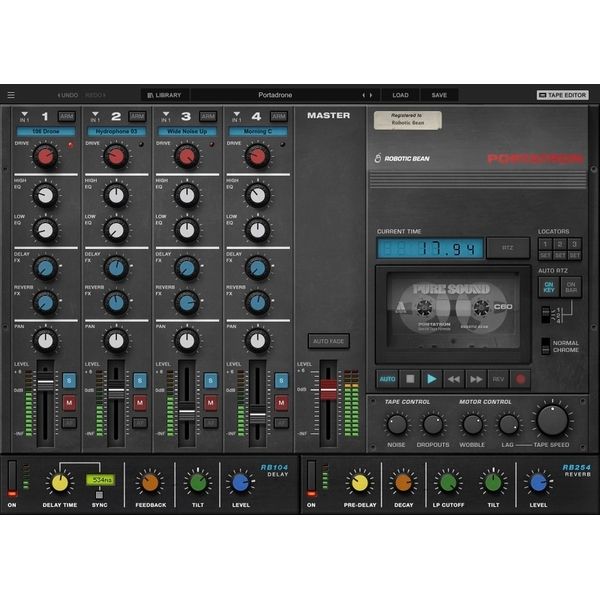The height and width of the screenshot is (600, 600).
Task: Click track 3 level fader handle
Action: point(187,412)
